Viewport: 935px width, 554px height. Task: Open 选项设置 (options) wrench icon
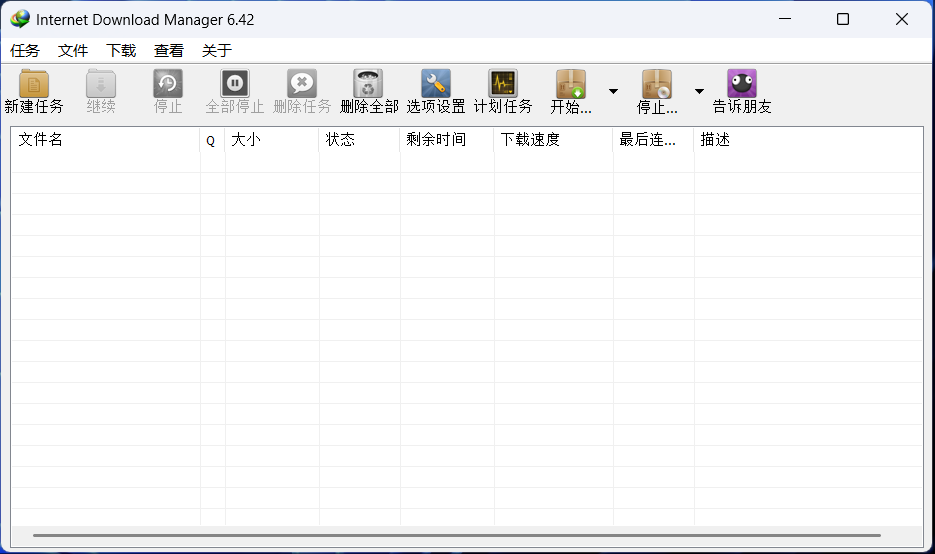tap(435, 84)
